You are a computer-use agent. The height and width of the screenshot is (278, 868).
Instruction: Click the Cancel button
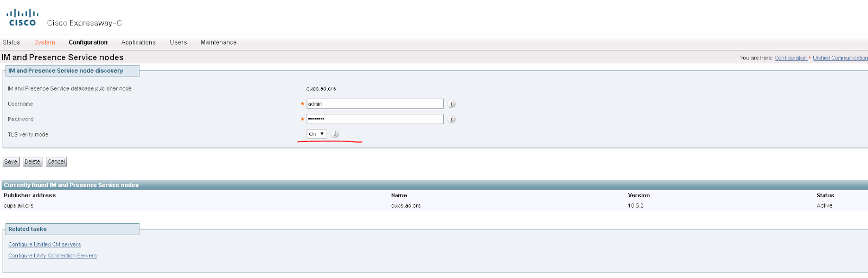tap(56, 161)
